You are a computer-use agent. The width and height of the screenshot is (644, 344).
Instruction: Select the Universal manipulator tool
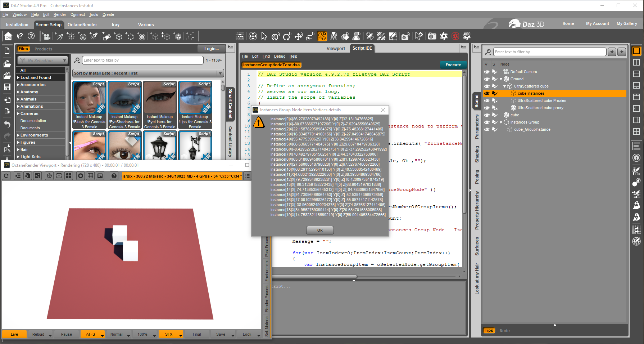(x=276, y=36)
